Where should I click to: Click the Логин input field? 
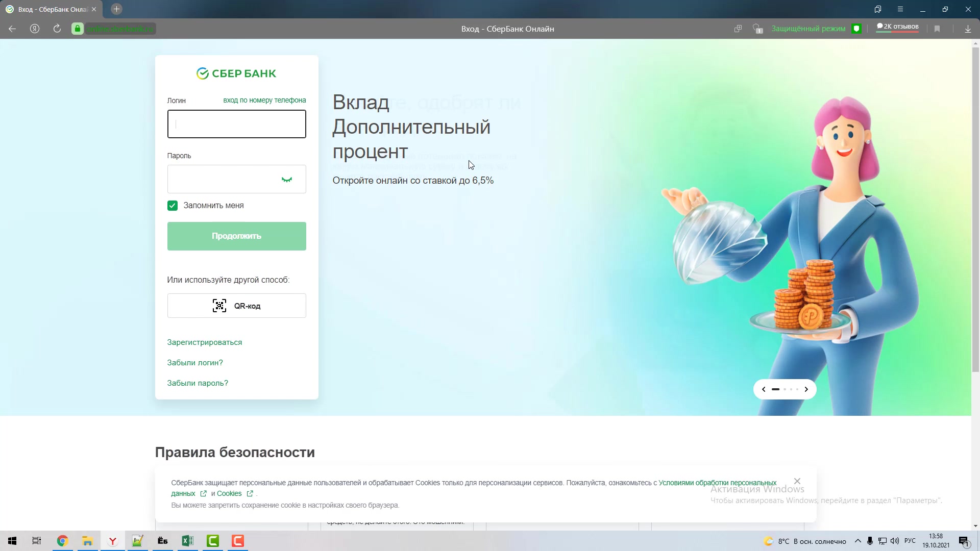point(237,124)
